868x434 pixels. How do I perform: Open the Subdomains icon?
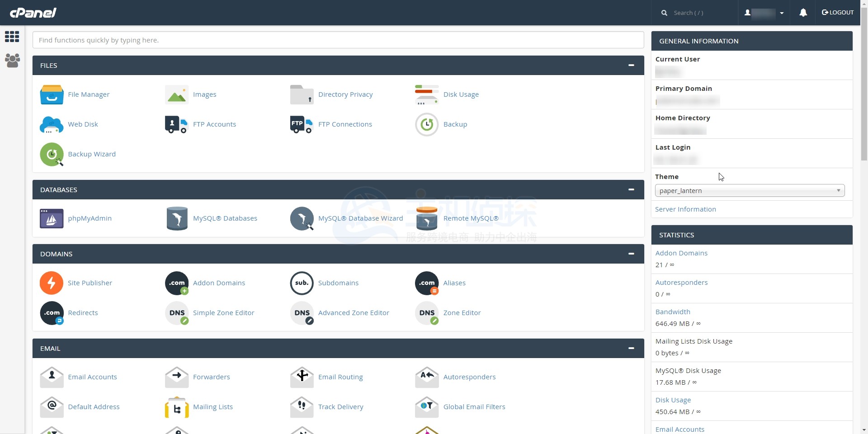coord(302,283)
